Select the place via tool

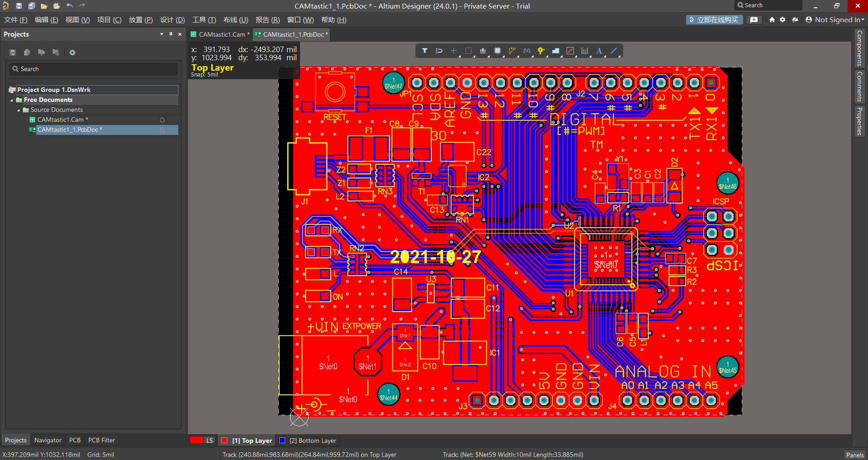click(541, 51)
